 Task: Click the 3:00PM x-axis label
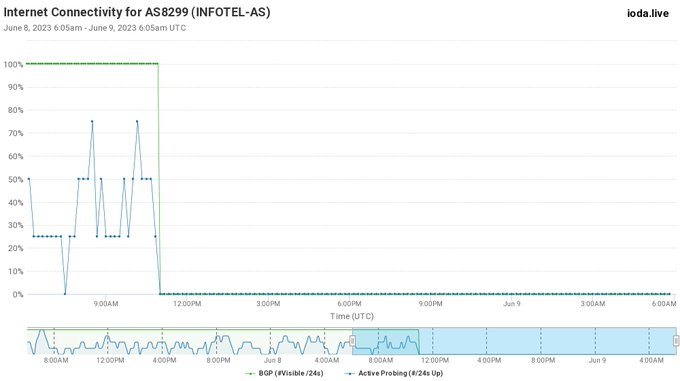268,304
